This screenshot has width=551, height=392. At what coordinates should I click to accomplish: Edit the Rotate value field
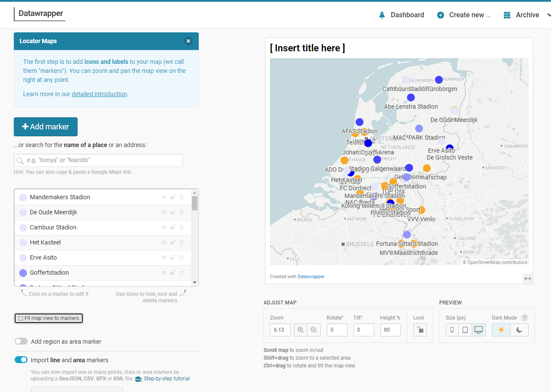[x=337, y=330]
